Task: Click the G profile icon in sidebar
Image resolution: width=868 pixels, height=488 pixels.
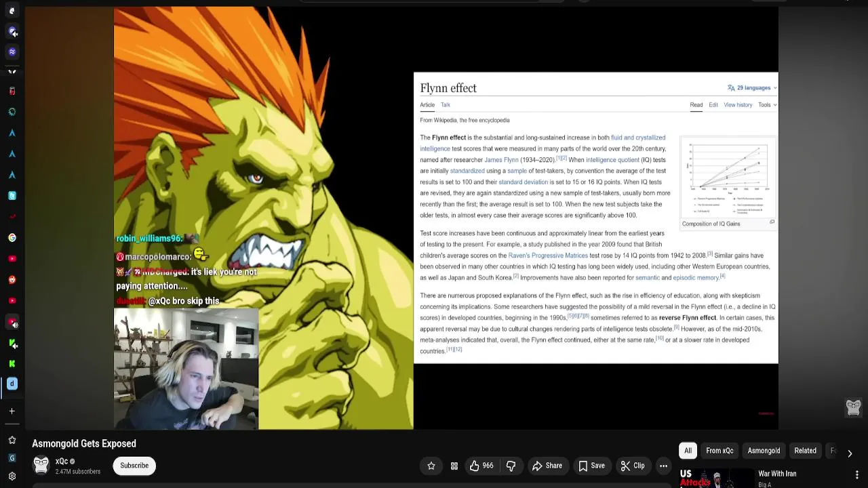Action: [x=12, y=459]
